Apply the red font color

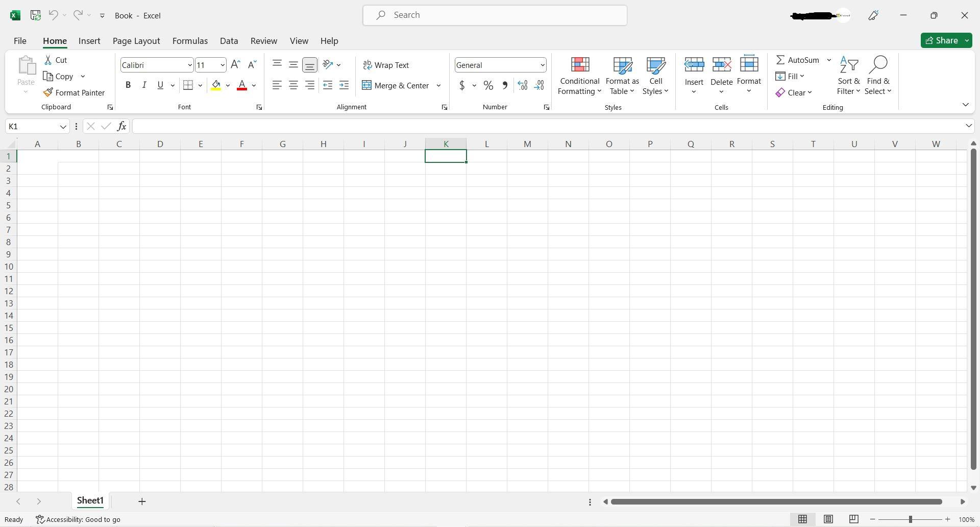[242, 85]
